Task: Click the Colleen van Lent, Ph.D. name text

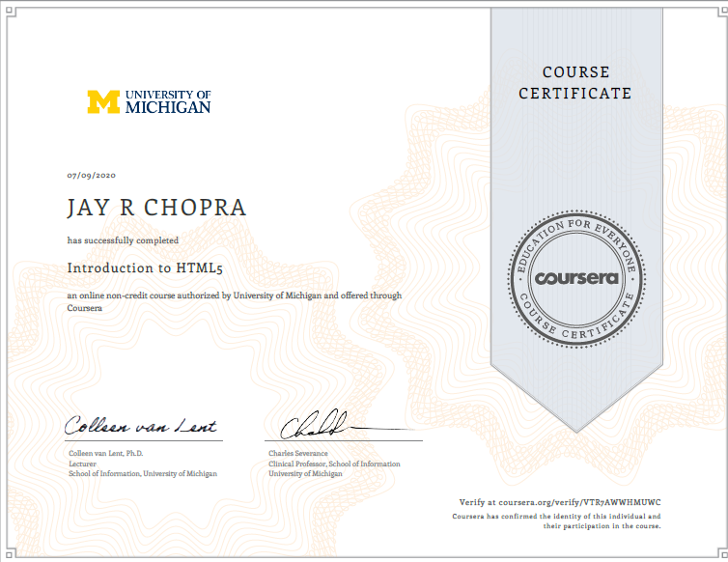Action: (x=106, y=453)
